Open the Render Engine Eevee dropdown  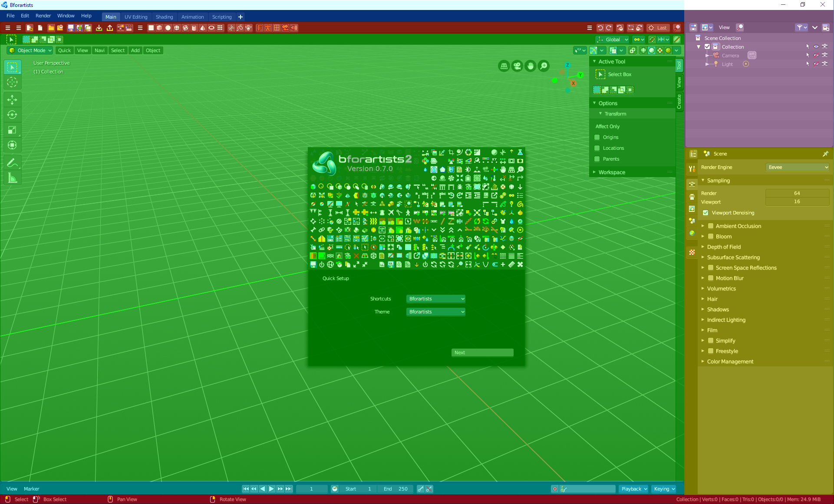point(798,167)
